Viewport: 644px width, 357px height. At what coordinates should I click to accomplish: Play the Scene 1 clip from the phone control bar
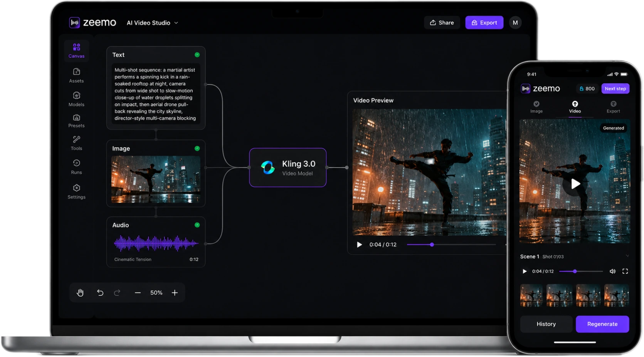(x=525, y=272)
